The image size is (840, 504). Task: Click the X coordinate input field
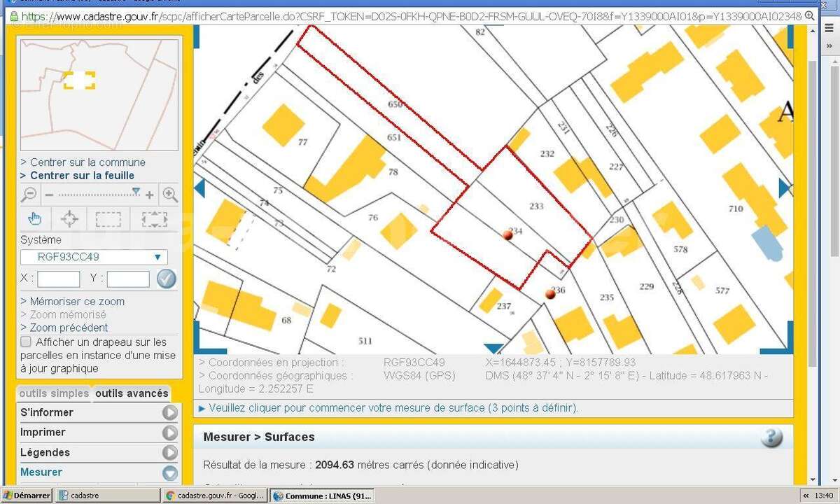59,279
